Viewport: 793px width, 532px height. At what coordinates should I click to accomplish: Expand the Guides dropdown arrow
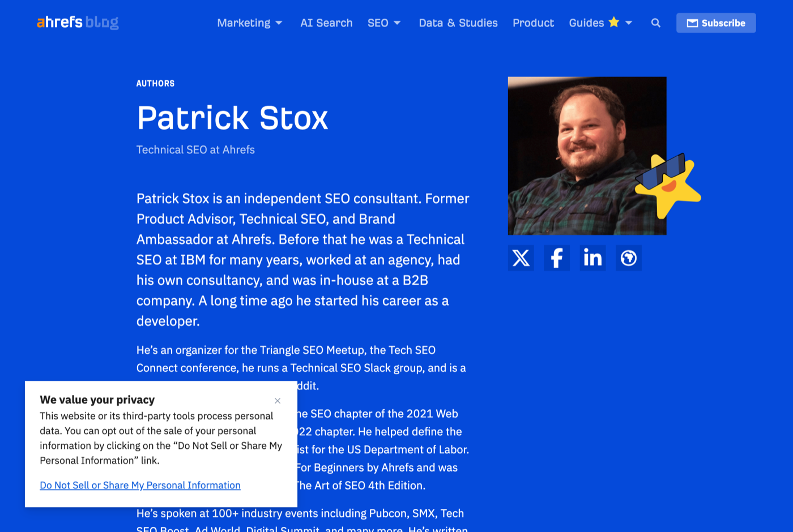[629, 23]
